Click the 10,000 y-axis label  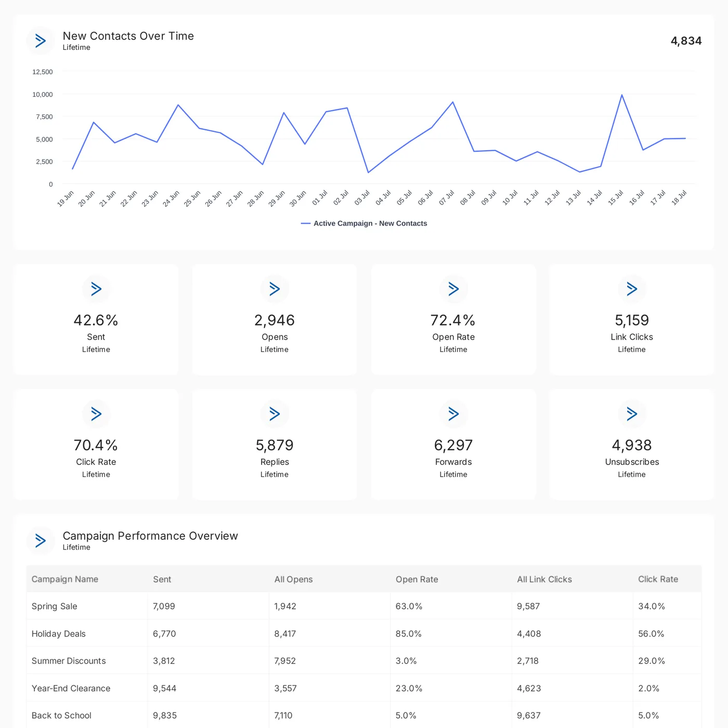[43, 94]
